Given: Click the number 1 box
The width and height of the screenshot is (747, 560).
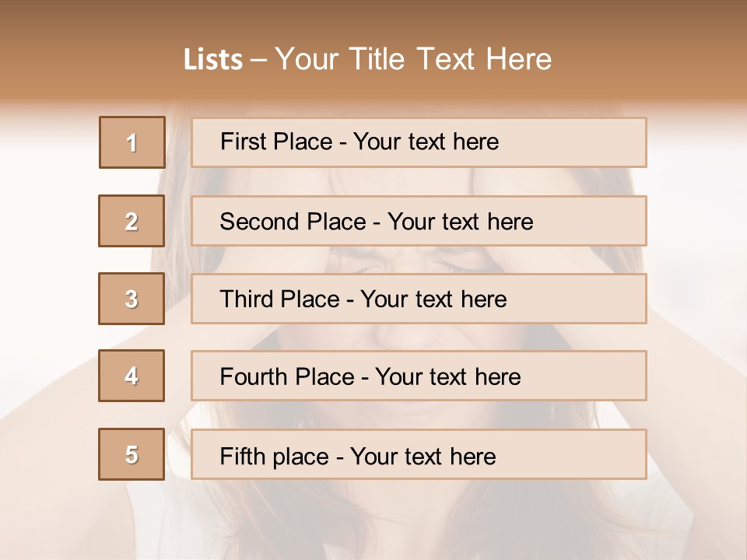Looking at the screenshot, I should [132, 142].
